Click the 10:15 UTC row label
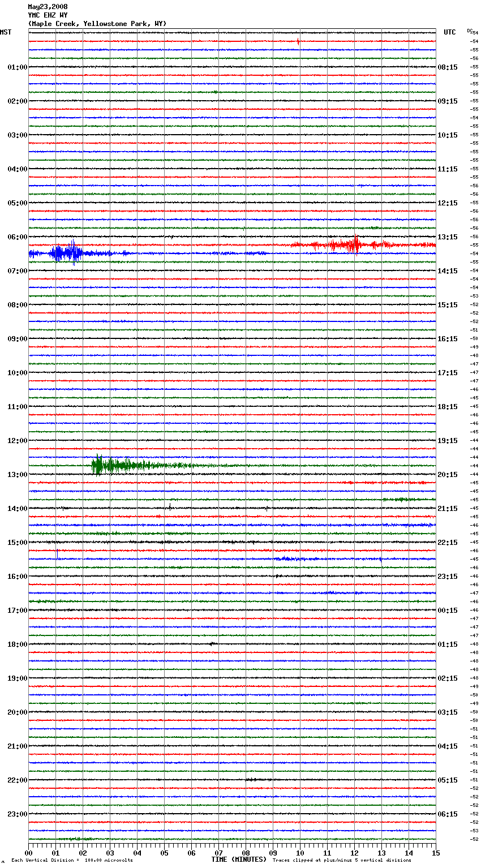This screenshot has height=868, width=481. 448,135
